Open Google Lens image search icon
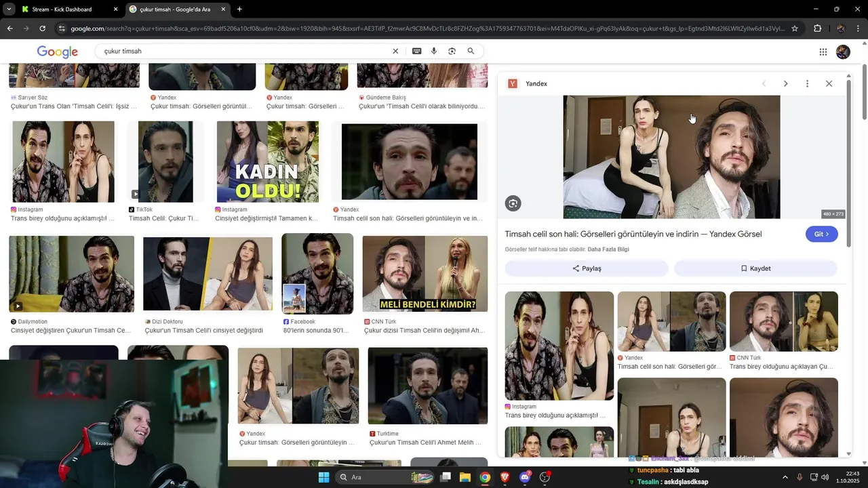This screenshot has height=488, width=868. click(452, 52)
